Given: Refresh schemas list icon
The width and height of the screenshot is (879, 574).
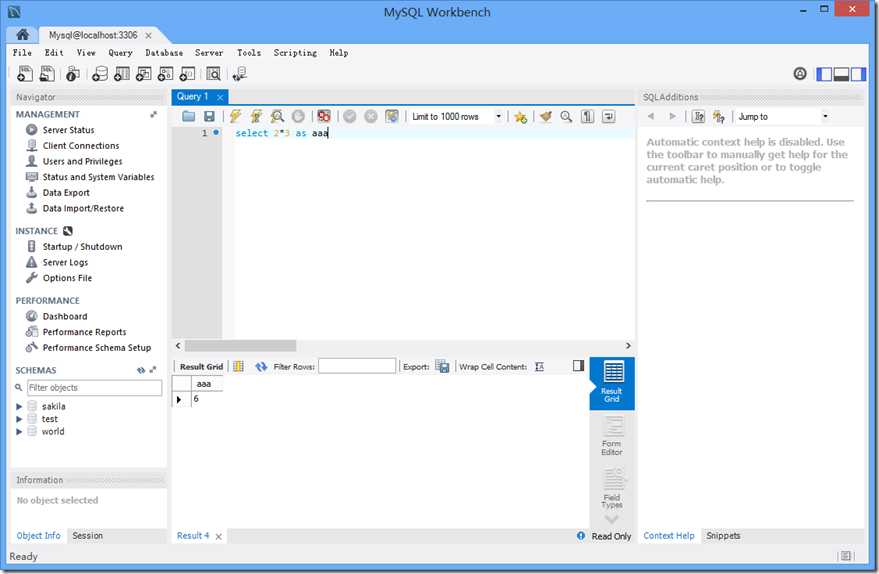Looking at the screenshot, I should click(x=141, y=370).
